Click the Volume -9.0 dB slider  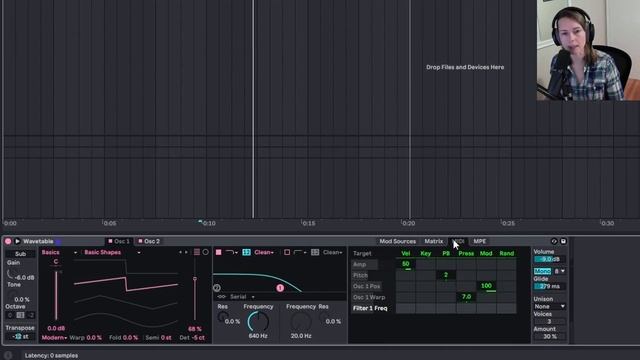549,259
